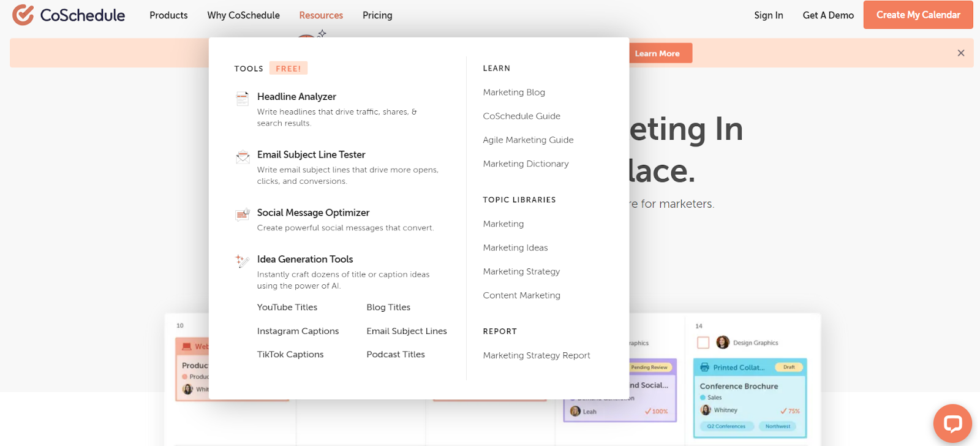Select Instagram Captions generator

(x=298, y=331)
